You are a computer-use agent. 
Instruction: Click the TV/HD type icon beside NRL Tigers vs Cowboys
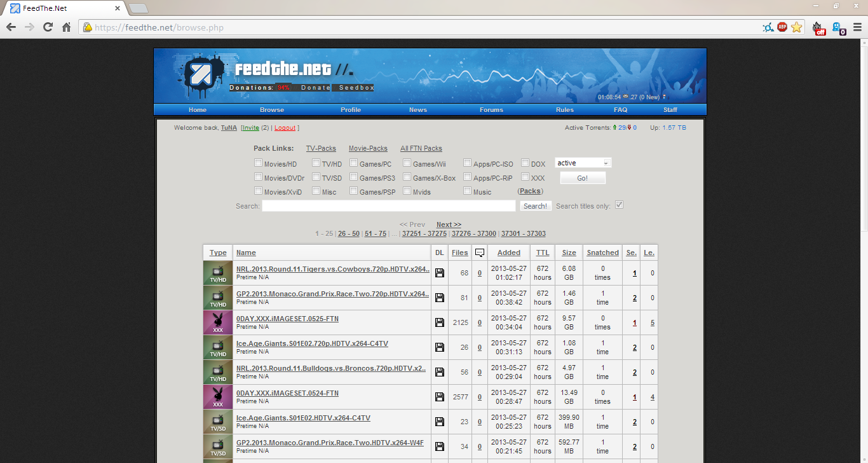[218, 273]
